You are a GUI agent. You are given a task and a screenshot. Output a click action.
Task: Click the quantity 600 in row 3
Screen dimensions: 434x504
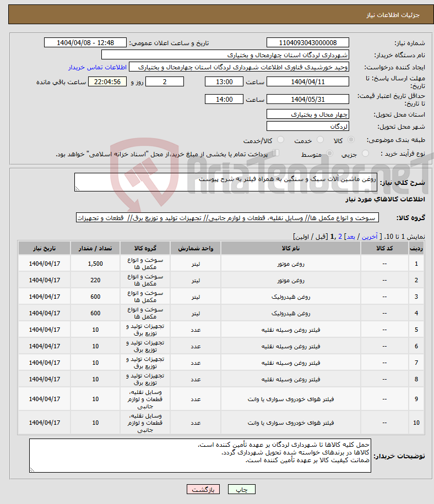(95, 297)
